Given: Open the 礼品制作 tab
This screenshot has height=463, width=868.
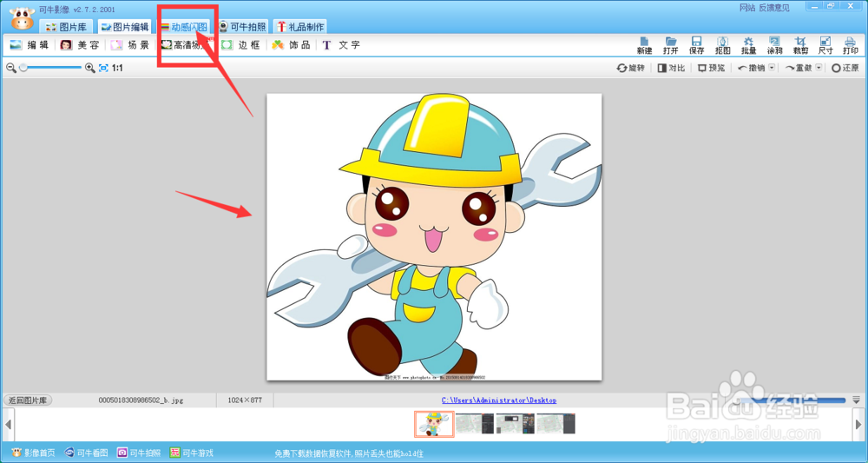Looking at the screenshot, I should click(300, 27).
